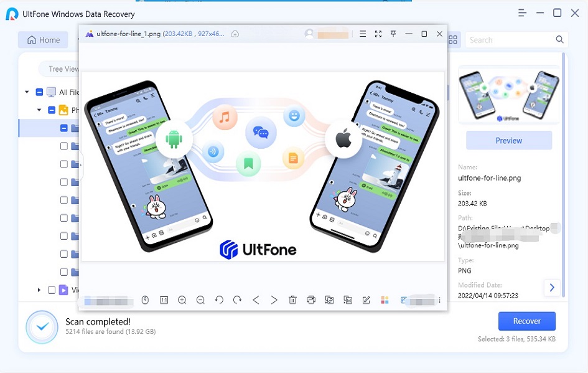This screenshot has height=373, width=588.
Task: Toggle checkbox in the highlighted folder row
Action: [64, 128]
